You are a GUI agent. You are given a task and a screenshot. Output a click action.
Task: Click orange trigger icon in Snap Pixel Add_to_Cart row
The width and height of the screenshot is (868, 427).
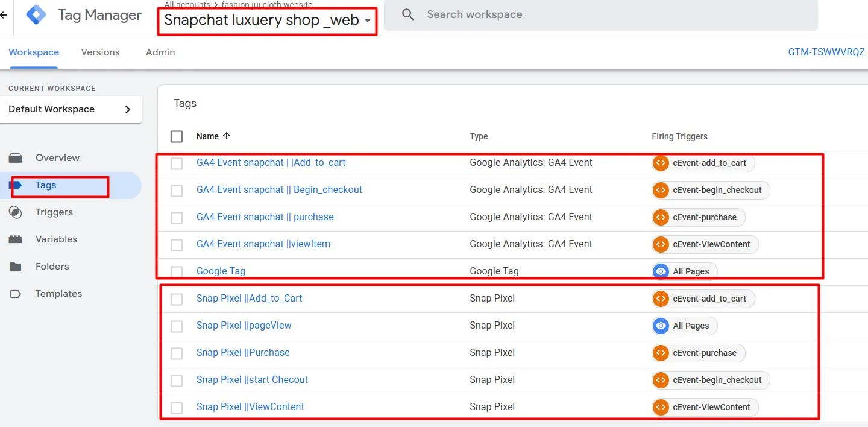coord(661,299)
